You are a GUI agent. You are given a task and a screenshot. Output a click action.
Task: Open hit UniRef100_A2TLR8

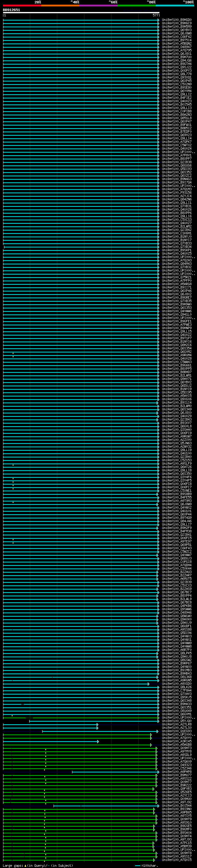[x=177, y=725]
